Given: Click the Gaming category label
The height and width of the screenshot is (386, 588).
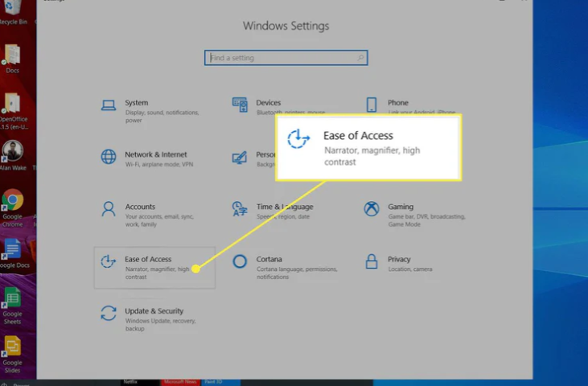Looking at the screenshot, I should coord(401,207).
